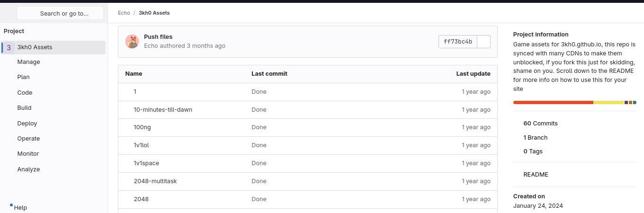Expand the Build sidebar section
Image resolution: width=644 pixels, height=213 pixels.
[24, 108]
